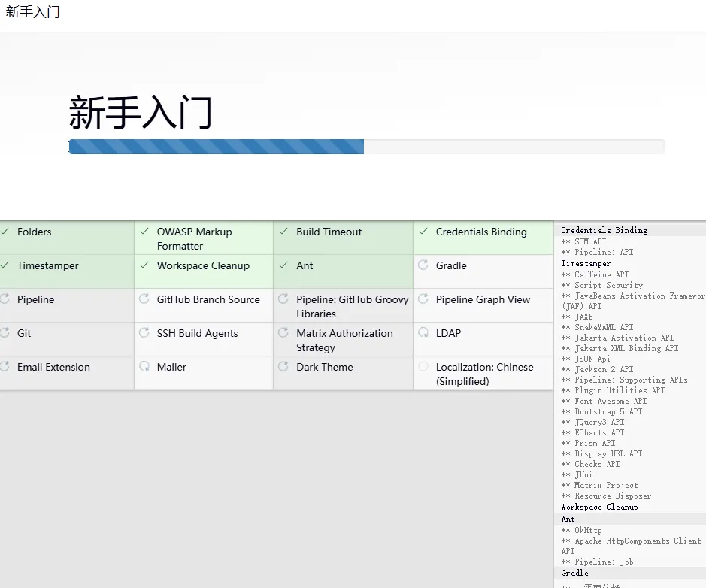Viewport: 706px width, 588px height.
Task: Click the loading icon beside Git
Action: tap(5, 332)
